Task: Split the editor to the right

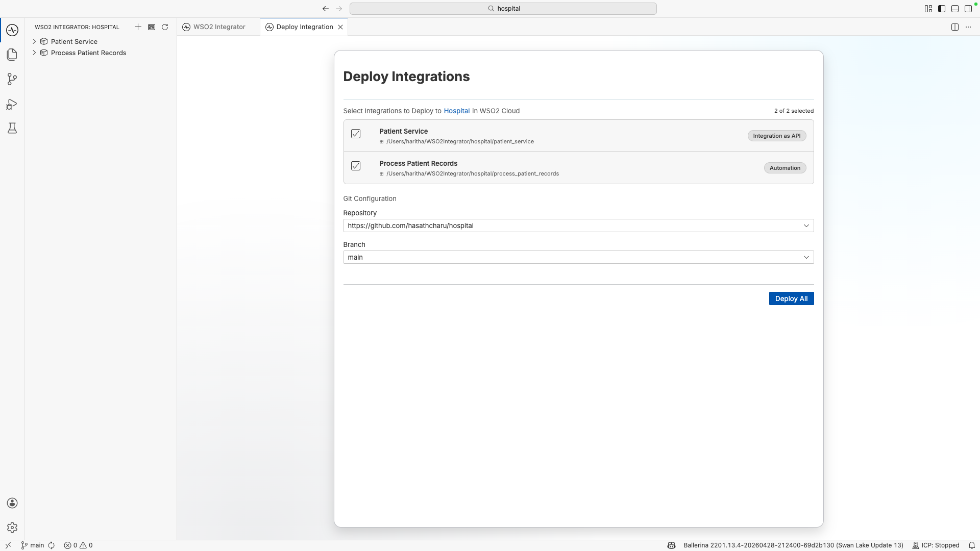Action: tap(955, 27)
